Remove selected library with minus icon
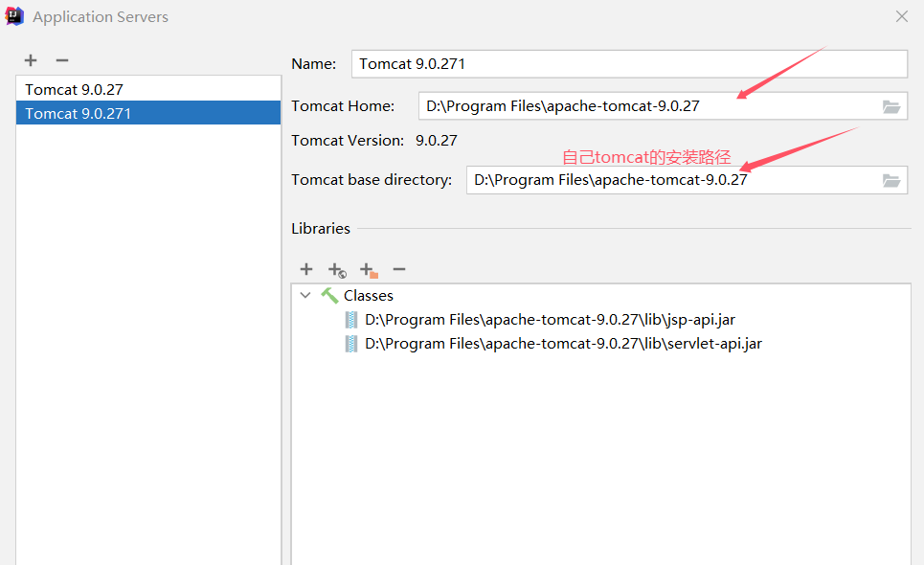This screenshot has width=924, height=565. [399, 269]
